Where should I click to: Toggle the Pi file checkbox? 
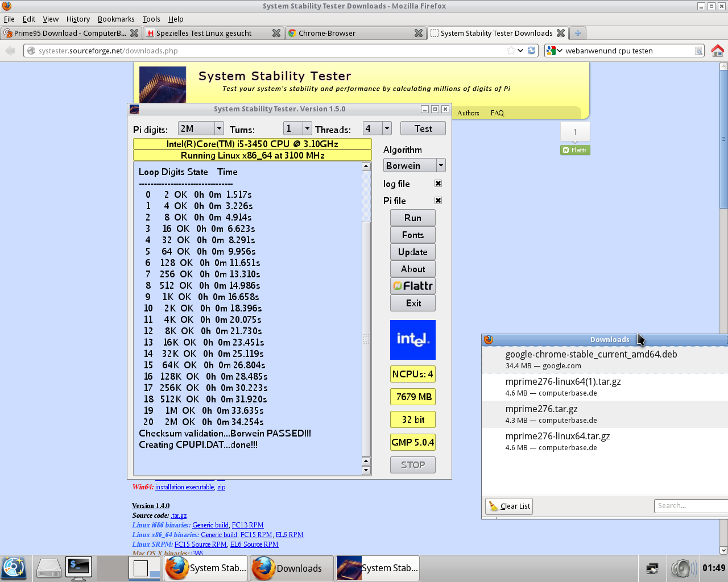438,201
